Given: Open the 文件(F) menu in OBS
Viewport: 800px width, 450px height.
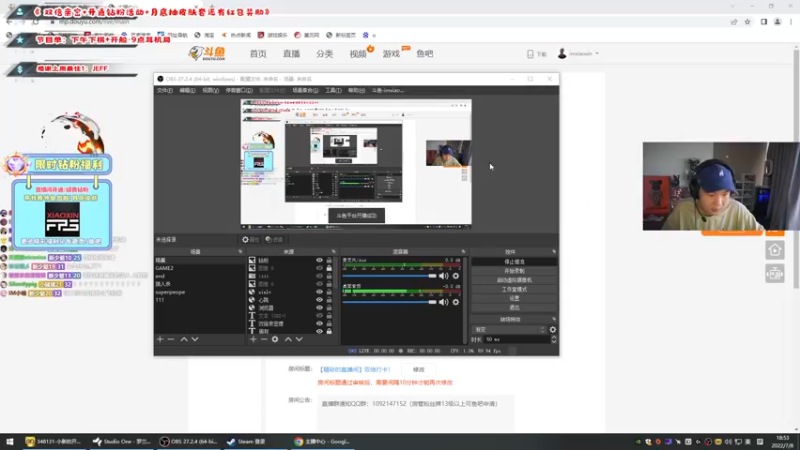Looking at the screenshot, I should tap(164, 90).
